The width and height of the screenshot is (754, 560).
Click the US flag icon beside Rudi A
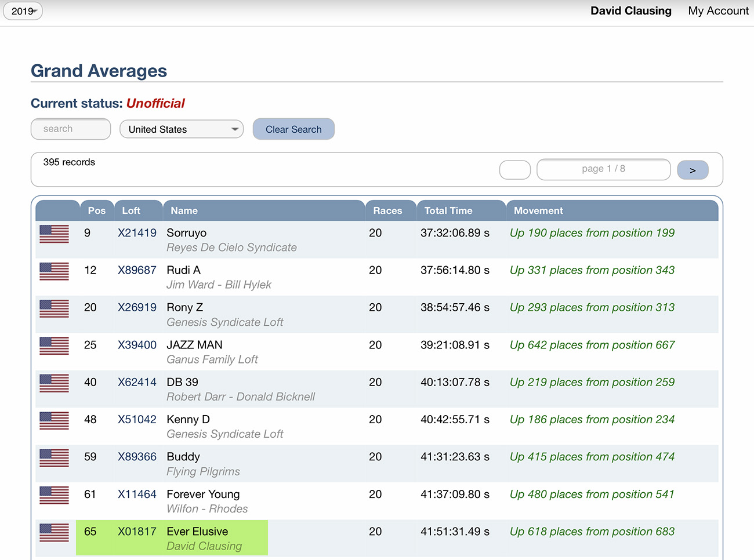click(x=54, y=271)
